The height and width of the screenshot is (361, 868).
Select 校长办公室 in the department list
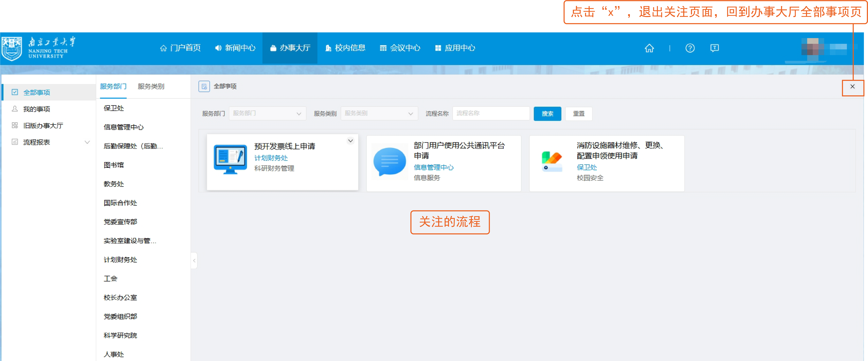click(120, 298)
